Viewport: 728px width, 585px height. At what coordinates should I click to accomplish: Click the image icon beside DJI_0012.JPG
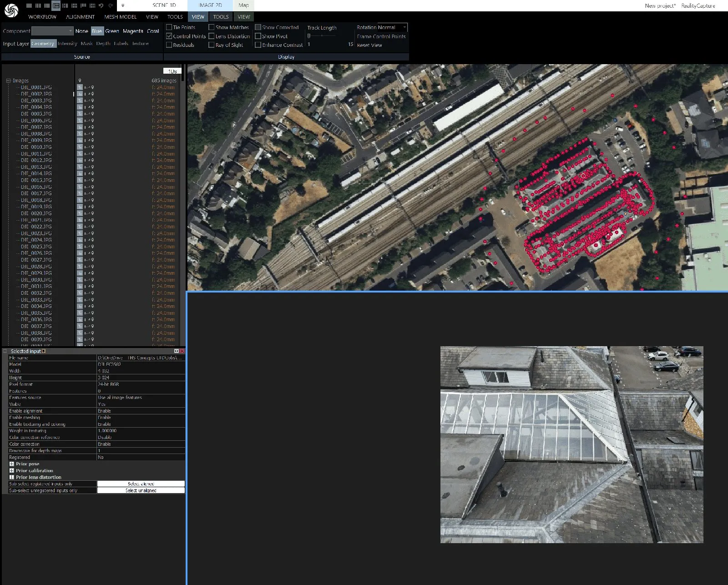click(80, 160)
